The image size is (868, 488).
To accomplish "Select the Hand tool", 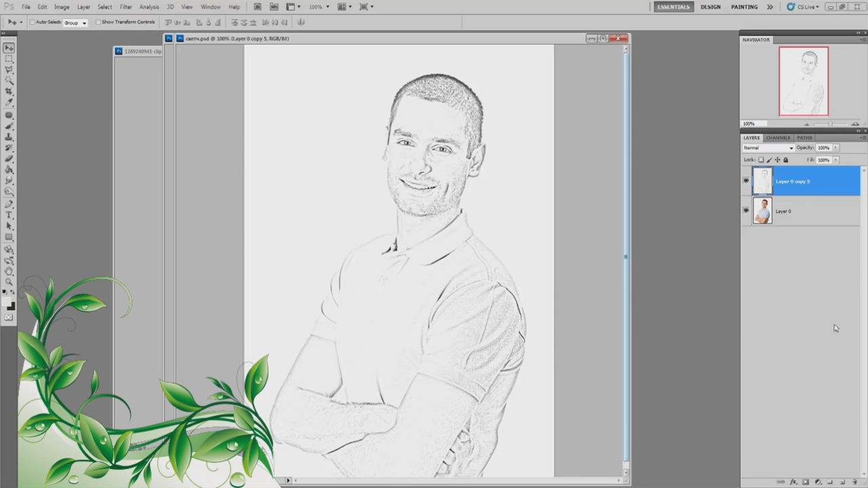I will tap(9, 271).
